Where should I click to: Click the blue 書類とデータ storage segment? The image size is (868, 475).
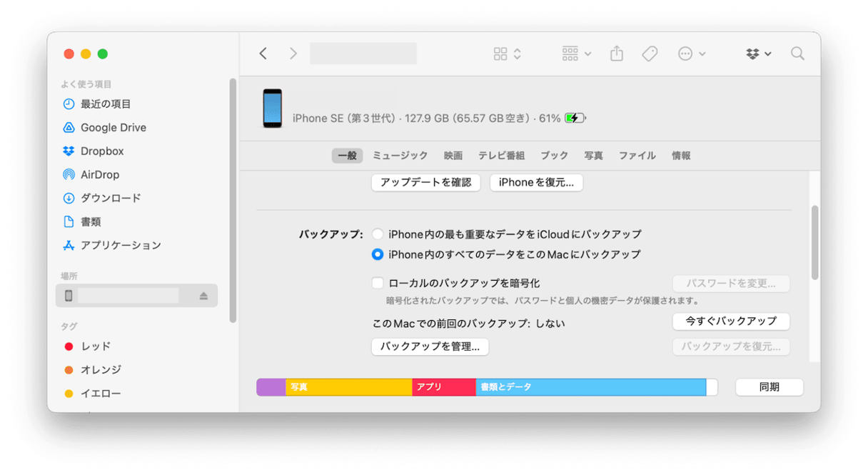tap(592, 386)
